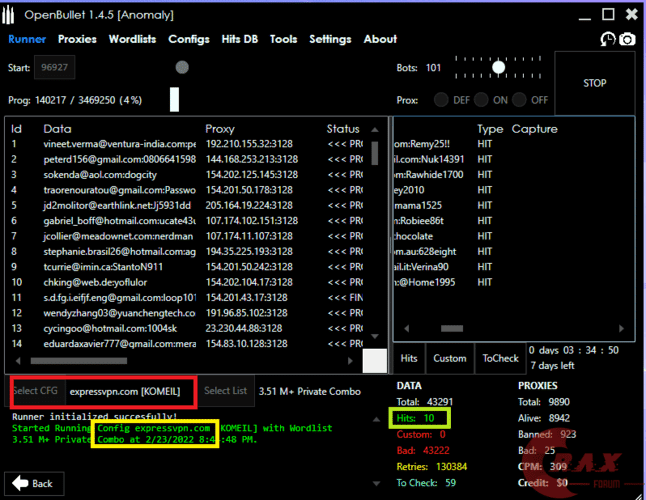The height and width of the screenshot is (500, 646).
Task: Select OFF proxy mode radio
Action: click(519, 100)
